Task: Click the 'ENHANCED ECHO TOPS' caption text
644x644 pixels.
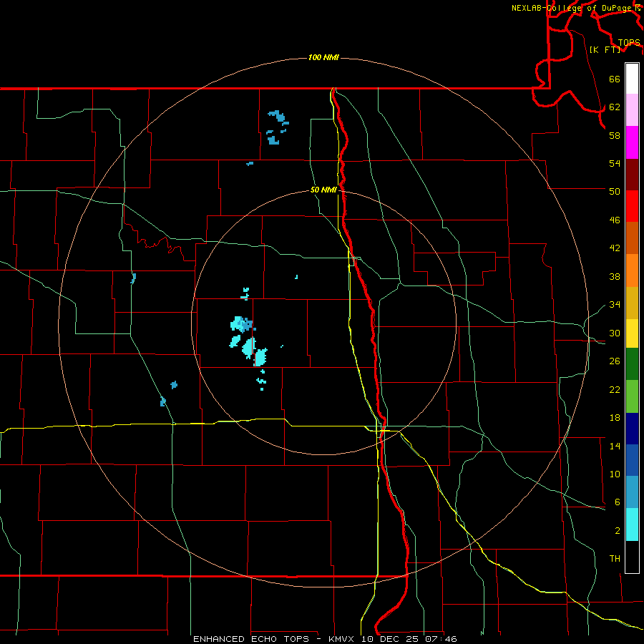Action: [251, 639]
